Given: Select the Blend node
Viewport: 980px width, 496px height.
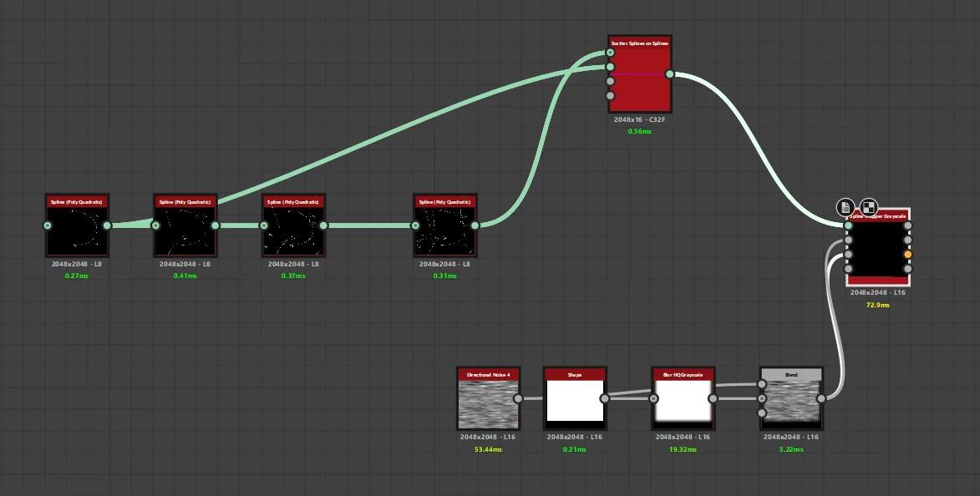Looking at the screenshot, I should pos(791,398).
